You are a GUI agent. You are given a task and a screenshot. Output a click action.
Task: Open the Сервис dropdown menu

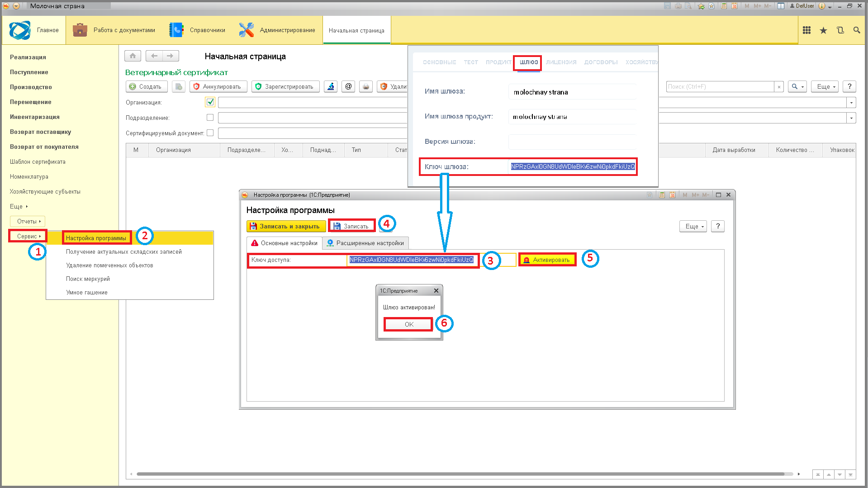(x=28, y=236)
